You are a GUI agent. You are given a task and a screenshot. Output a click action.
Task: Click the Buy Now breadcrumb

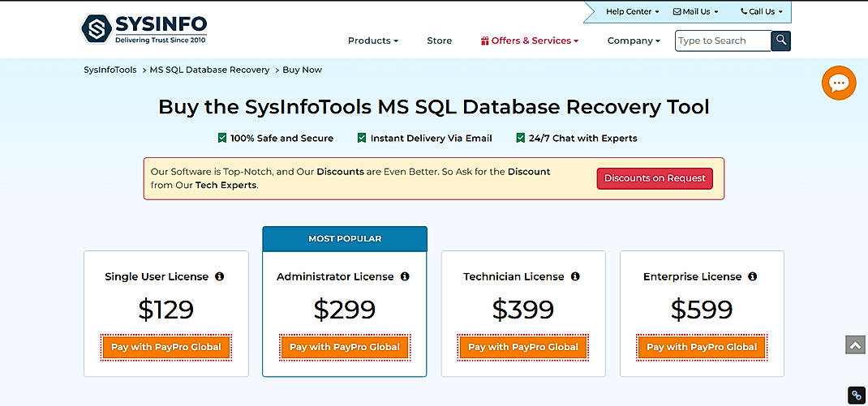[x=303, y=70]
